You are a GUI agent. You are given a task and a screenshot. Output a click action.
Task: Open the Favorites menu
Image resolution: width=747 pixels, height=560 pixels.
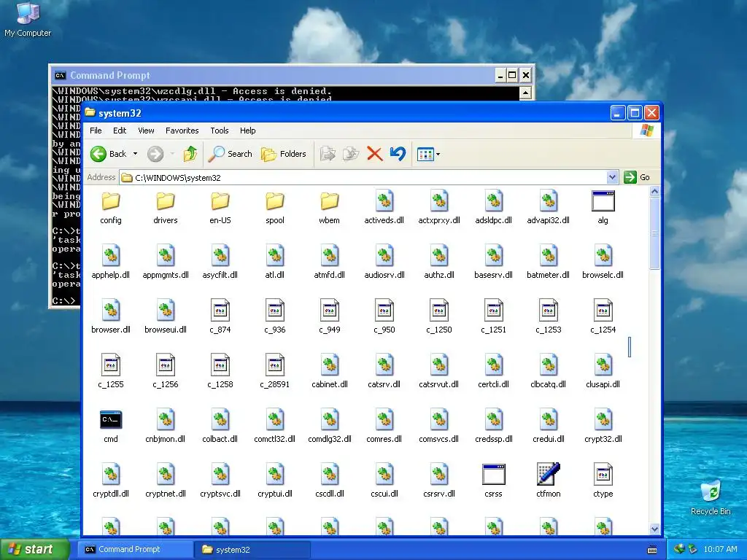pyautogui.click(x=182, y=131)
